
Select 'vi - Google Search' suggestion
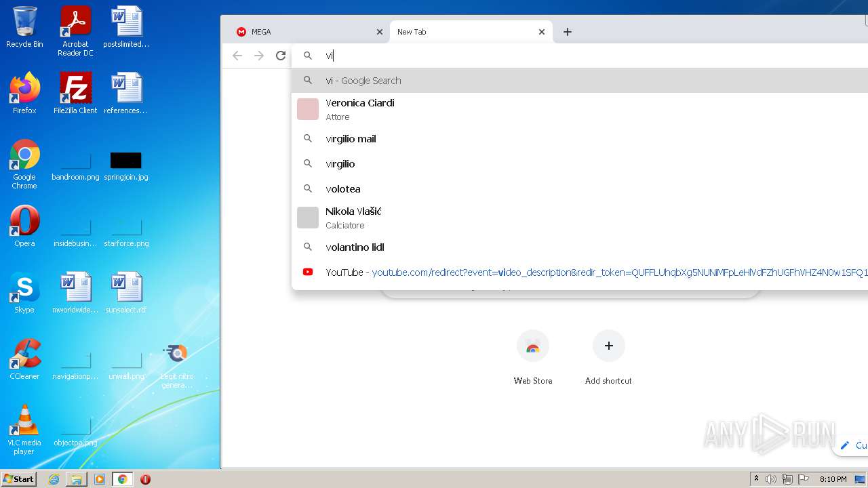click(x=580, y=80)
